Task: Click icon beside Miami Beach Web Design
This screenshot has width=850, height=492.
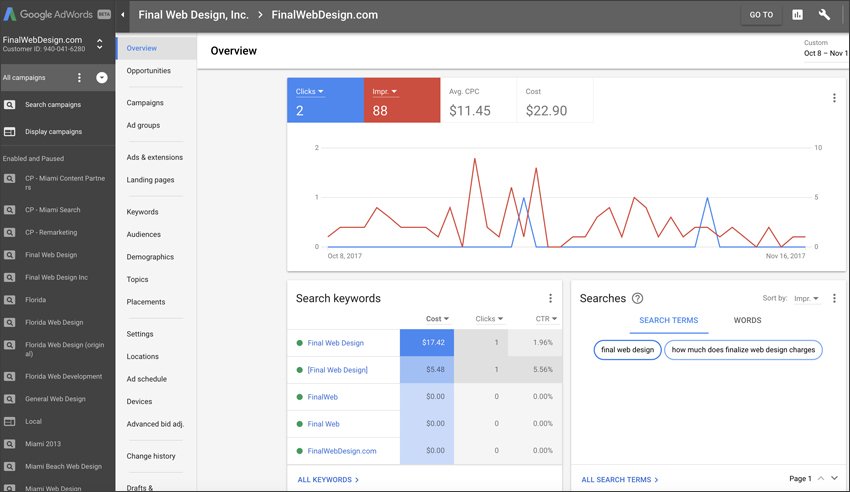Action: 9,467
